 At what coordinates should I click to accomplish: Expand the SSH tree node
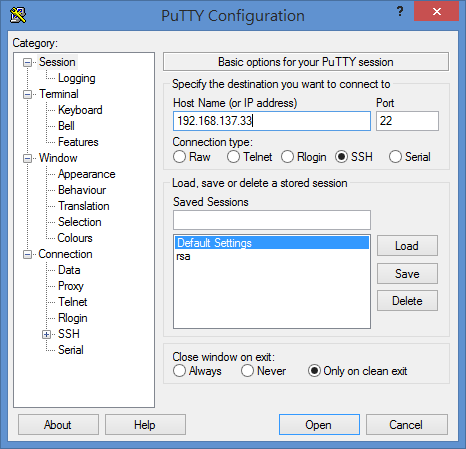coord(47,334)
